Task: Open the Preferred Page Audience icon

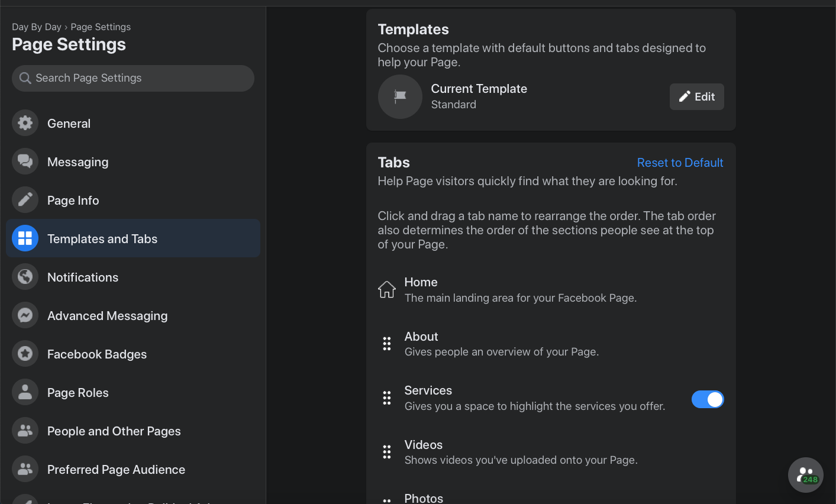Action: point(25,469)
